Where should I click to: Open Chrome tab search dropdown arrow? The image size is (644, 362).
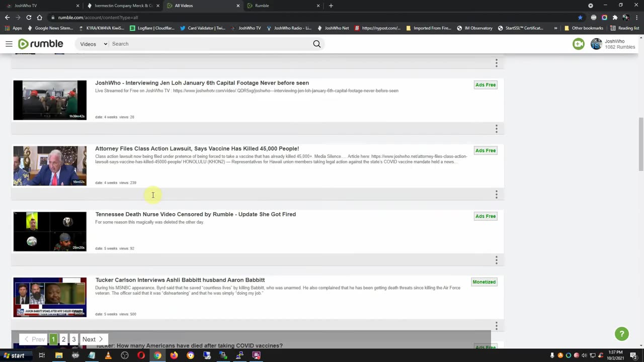tap(591, 6)
